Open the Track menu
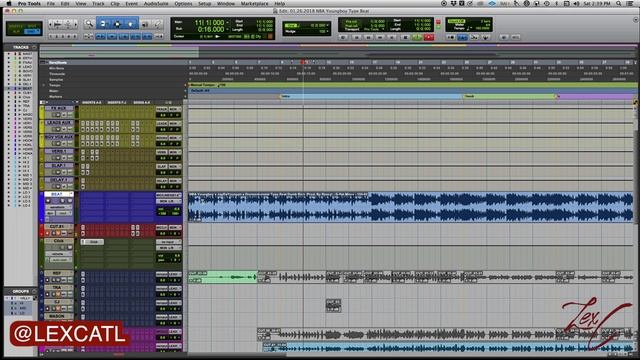 [98, 4]
